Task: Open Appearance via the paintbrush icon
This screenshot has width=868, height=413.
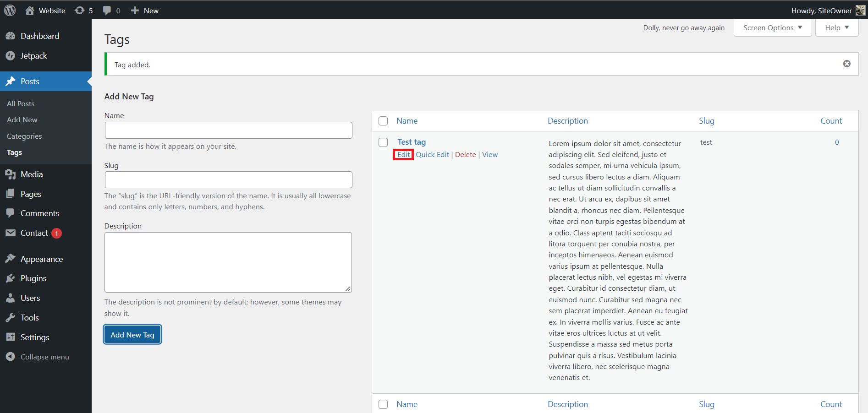Action: 11,259
